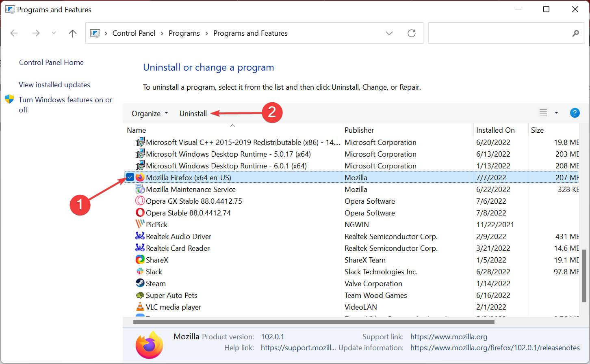Open View installed updates link
Screen dimensions: 590x364
pyautogui.click(x=54, y=85)
